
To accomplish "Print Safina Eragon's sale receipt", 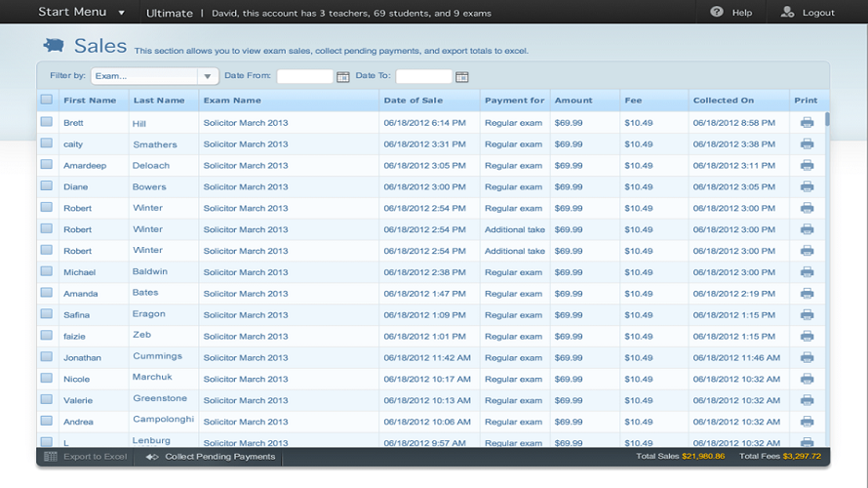I will tap(807, 314).
